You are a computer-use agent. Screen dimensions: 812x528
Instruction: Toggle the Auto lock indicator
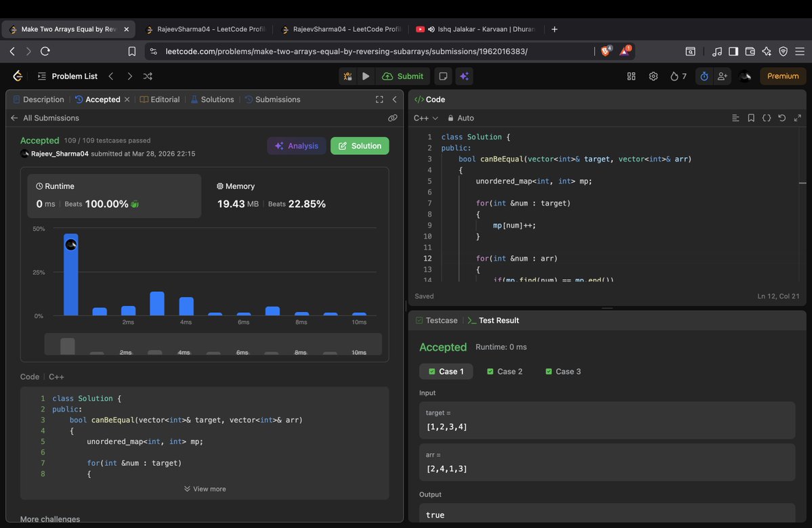461,118
